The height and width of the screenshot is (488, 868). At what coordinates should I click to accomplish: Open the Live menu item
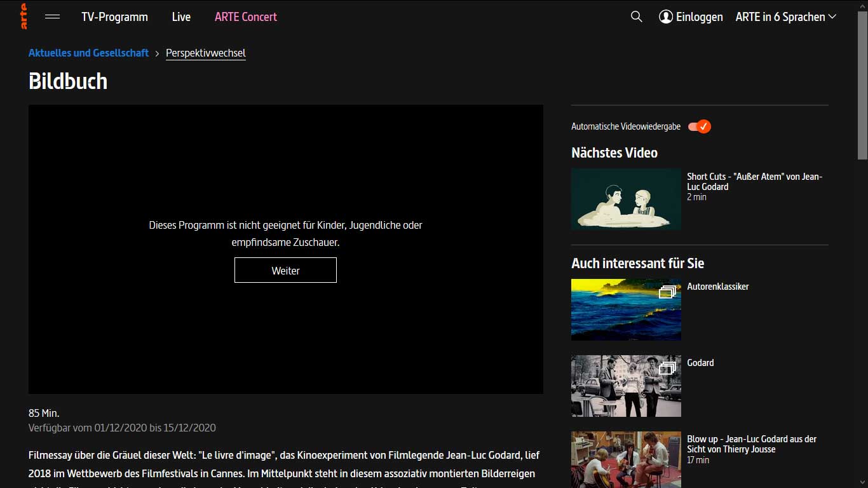pos(181,17)
